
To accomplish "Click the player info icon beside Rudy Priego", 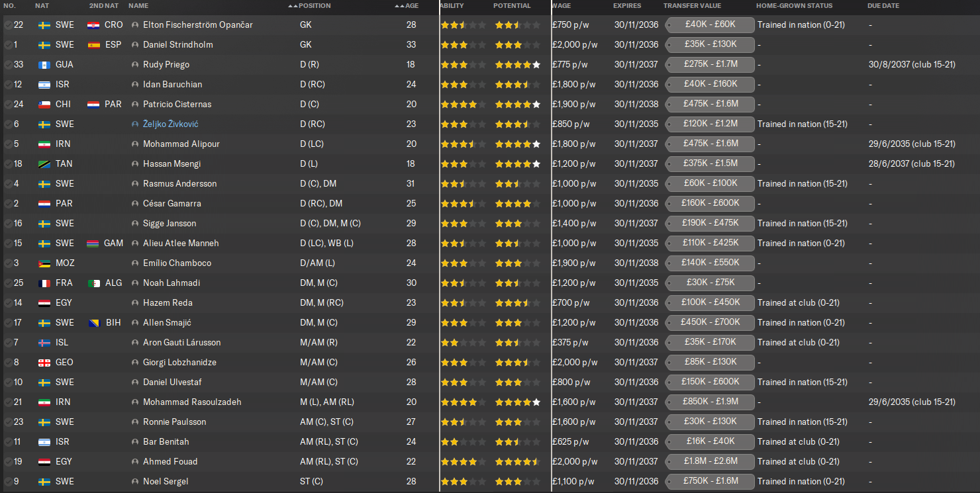I will click(x=135, y=65).
